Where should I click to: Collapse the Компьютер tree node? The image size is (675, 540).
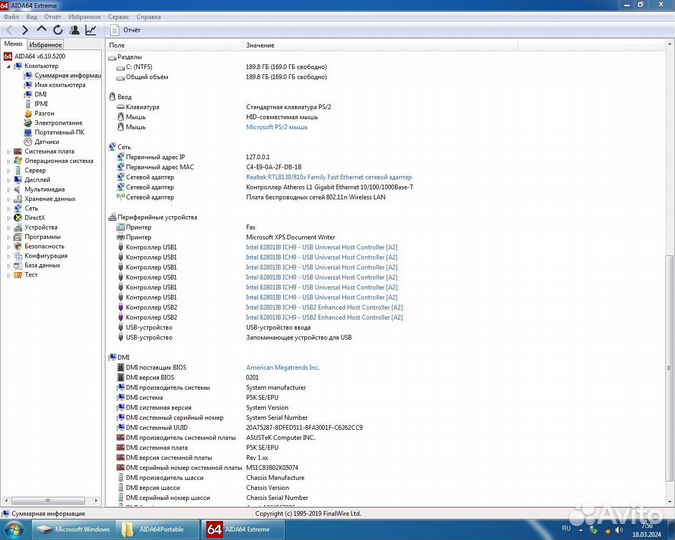point(9,66)
